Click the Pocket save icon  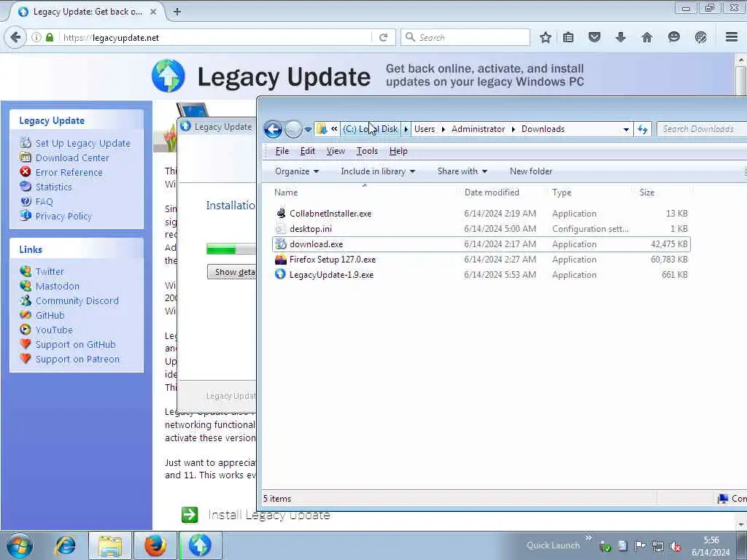(594, 37)
